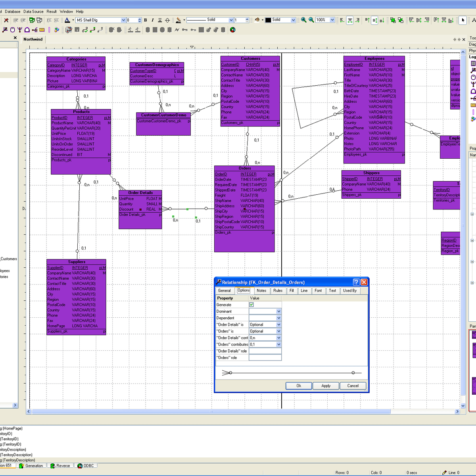Select the Pointer arrow tool on the toolbar
Screen dimensions: 476x476
[463, 19]
